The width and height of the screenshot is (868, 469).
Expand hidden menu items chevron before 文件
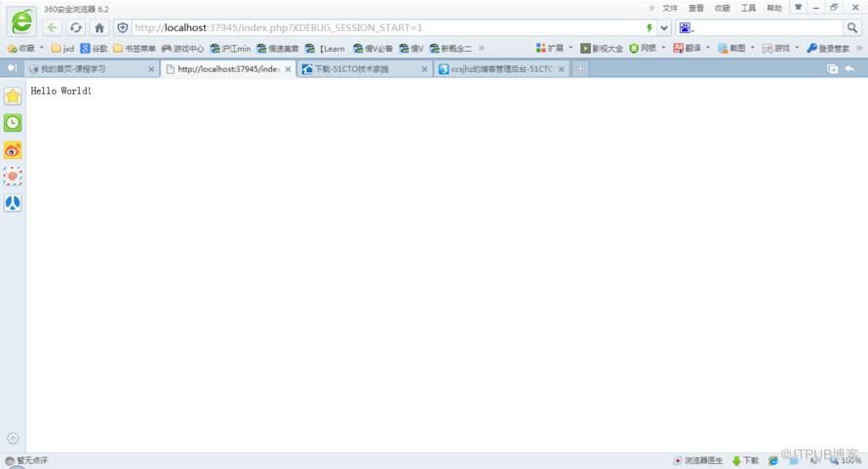pyautogui.click(x=651, y=8)
